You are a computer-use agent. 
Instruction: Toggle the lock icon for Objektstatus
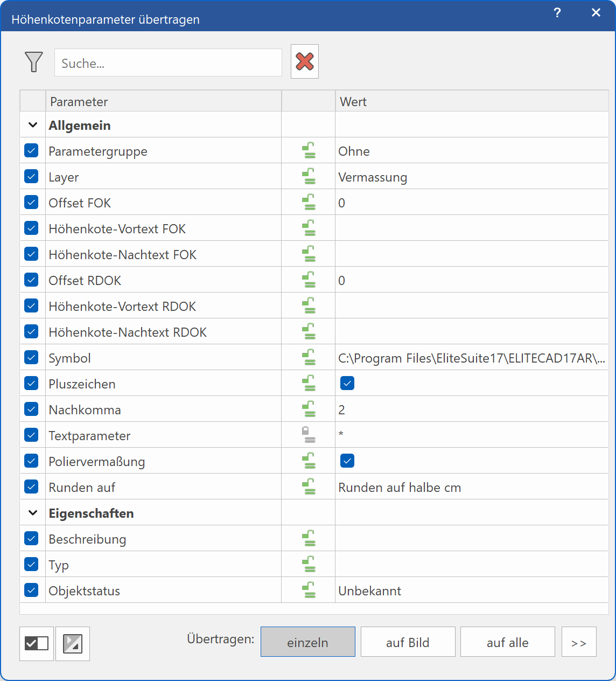click(x=309, y=590)
